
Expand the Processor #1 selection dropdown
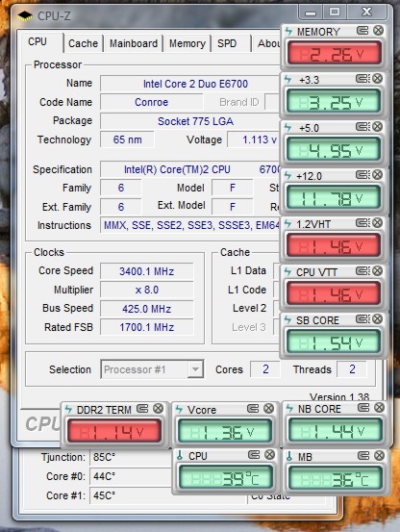tap(195, 369)
